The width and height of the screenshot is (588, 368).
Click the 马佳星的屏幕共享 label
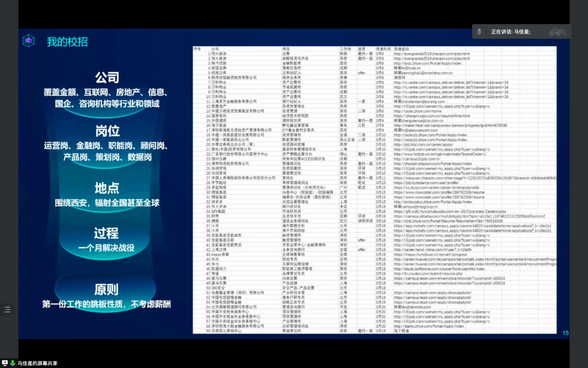click(37, 363)
